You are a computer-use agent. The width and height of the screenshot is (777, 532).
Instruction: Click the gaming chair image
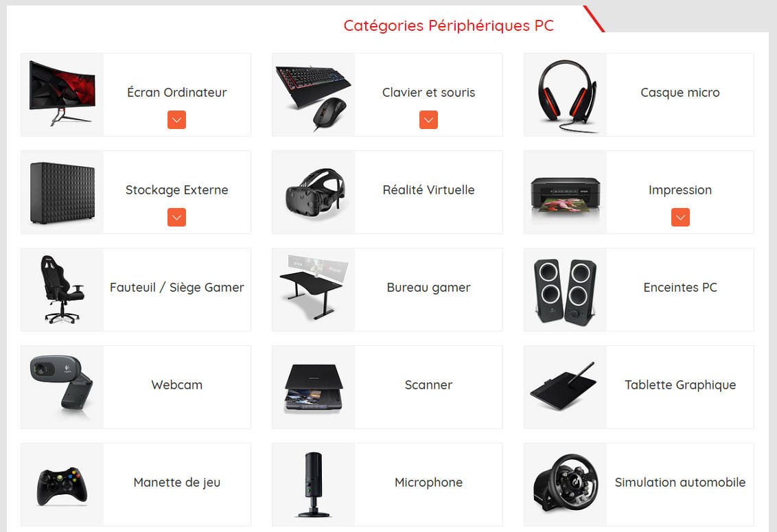pos(62,290)
